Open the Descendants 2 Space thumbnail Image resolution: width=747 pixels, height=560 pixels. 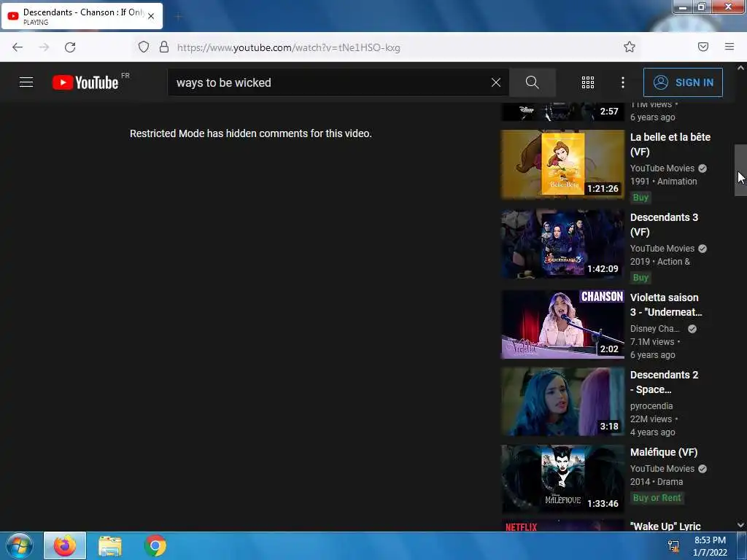coord(562,402)
